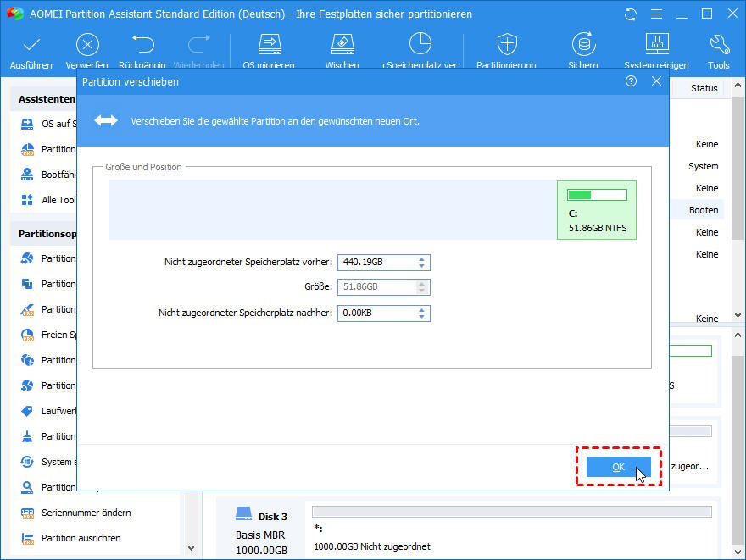Image resolution: width=746 pixels, height=560 pixels.
Task: Click the Verwerfen toolbar icon
Action: [87, 45]
